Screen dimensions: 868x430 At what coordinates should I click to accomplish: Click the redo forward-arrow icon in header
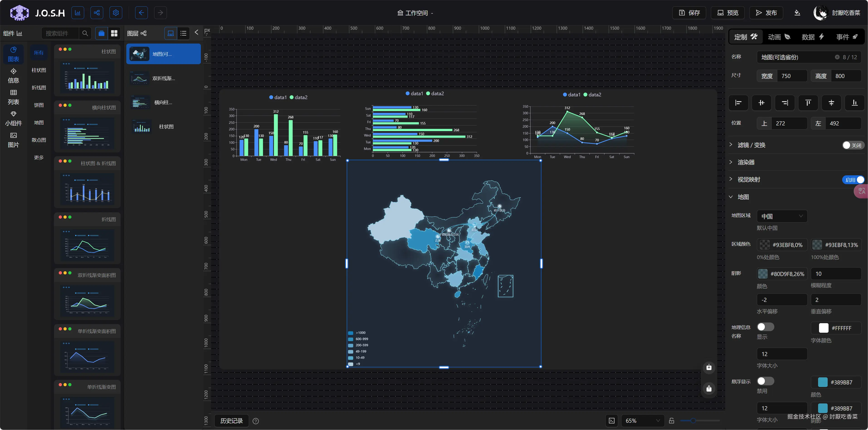pos(160,13)
